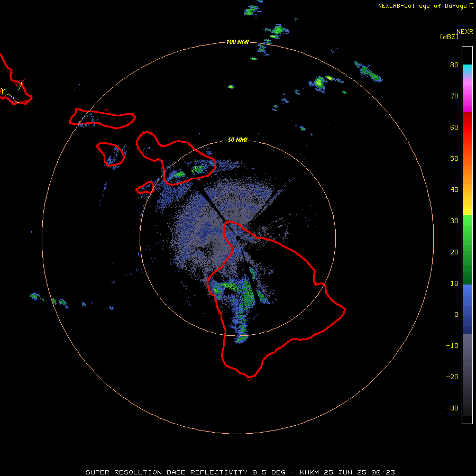
Task: Click the 40 value on the dBZ scale
Action: (454, 190)
